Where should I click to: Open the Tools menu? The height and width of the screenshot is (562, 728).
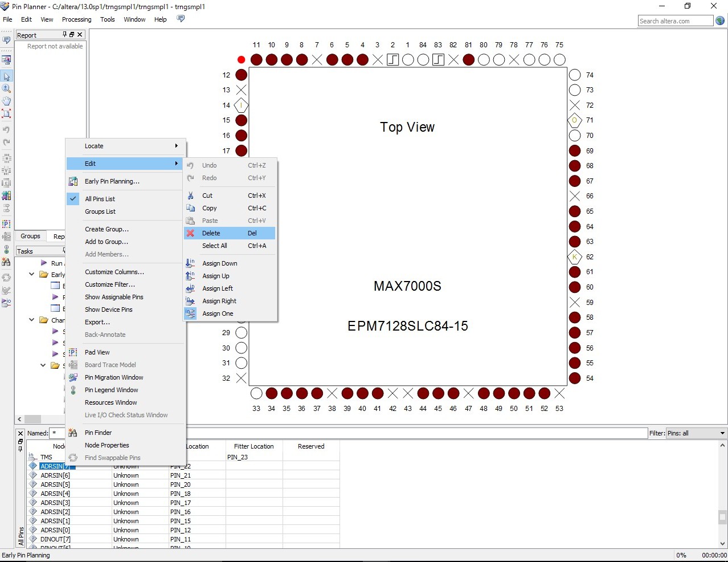coord(107,19)
